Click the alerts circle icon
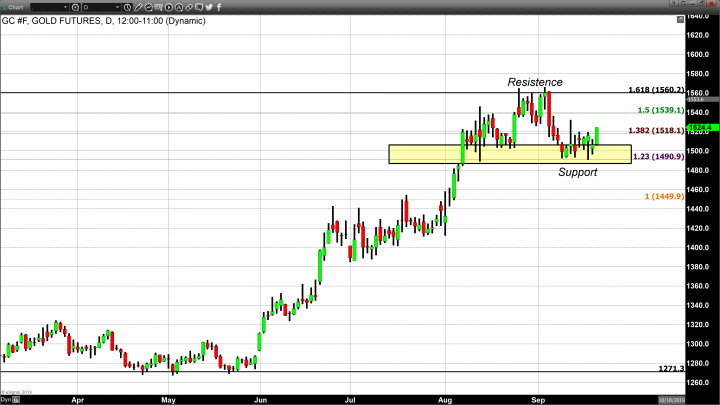The height and width of the screenshot is (405, 720). (x=179, y=7)
